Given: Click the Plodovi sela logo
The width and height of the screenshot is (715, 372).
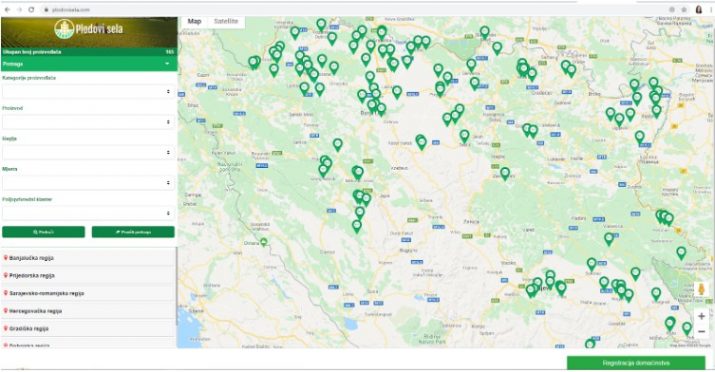Looking at the screenshot, I should [88, 29].
